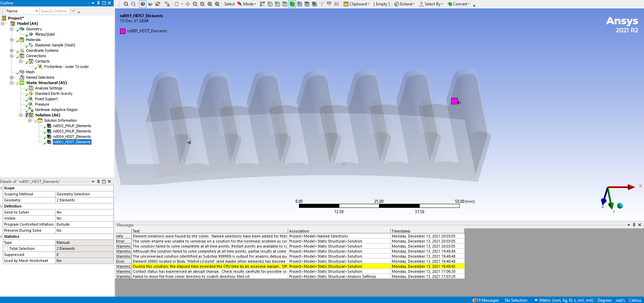Collapse the Statistics section in Details
The image size is (644, 303).
(1, 237)
